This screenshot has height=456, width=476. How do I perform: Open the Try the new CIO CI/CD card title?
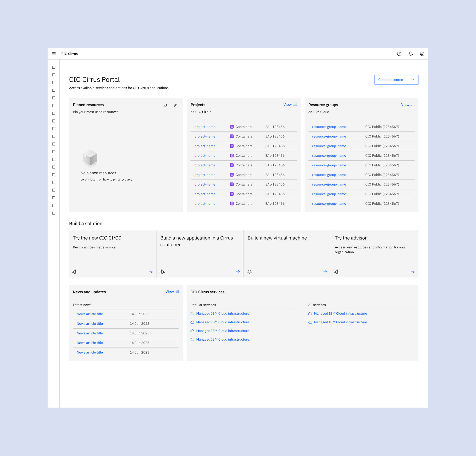point(97,238)
